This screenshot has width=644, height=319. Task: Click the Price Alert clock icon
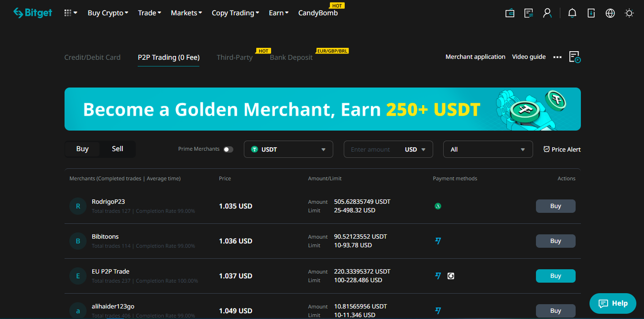click(x=546, y=149)
